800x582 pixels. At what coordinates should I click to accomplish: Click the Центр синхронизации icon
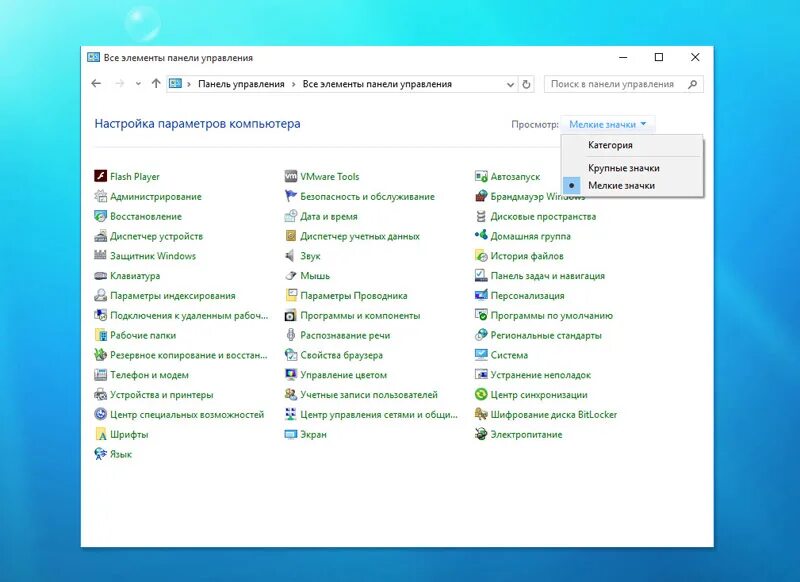click(481, 395)
